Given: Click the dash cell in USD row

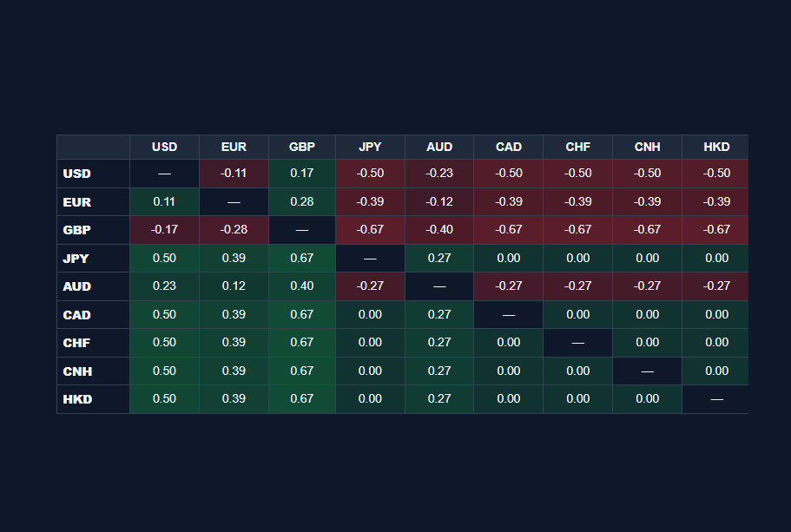Looking at the screenshot, I should click(x=164, y=174).
